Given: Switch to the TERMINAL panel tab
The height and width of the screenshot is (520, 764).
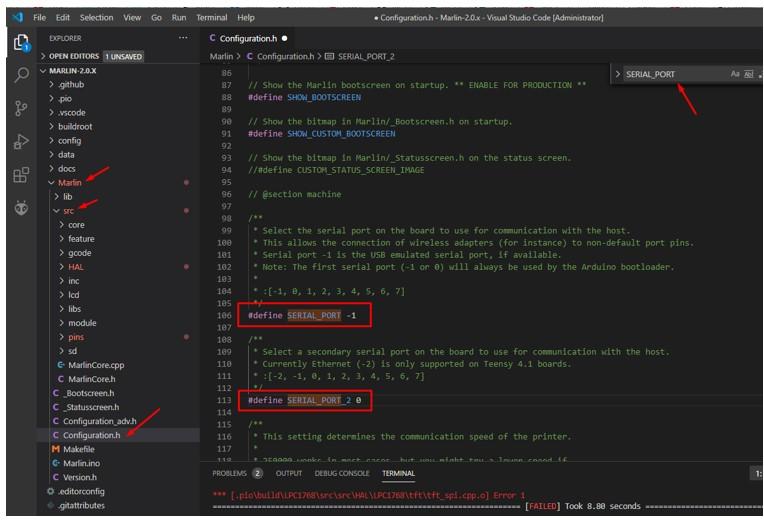Looking at the screenshot, I should click(398, 473).
